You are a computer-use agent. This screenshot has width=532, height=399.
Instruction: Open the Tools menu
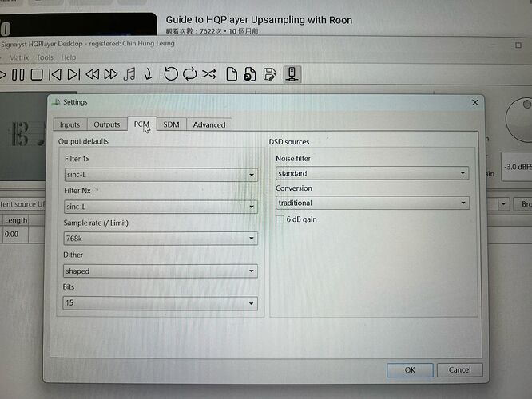(x=45, y=57)
